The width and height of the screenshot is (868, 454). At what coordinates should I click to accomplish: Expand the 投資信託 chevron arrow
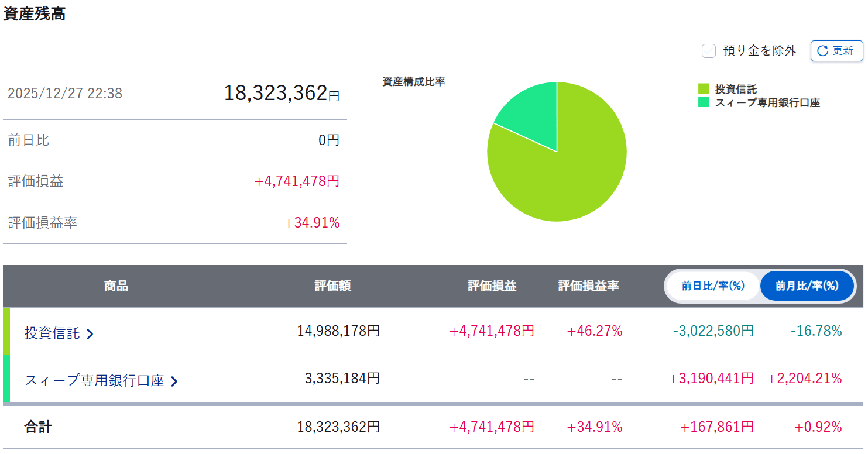click(90, 334)
